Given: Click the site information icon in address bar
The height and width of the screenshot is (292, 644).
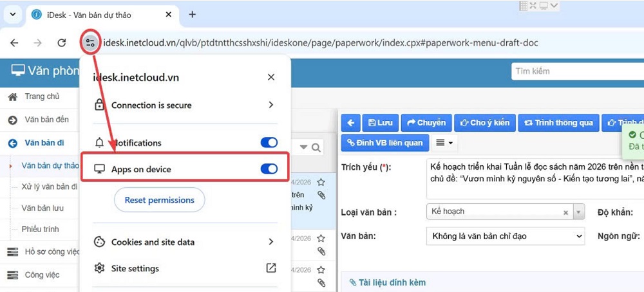Looking at the screenshot, I should tap(90, 42).
